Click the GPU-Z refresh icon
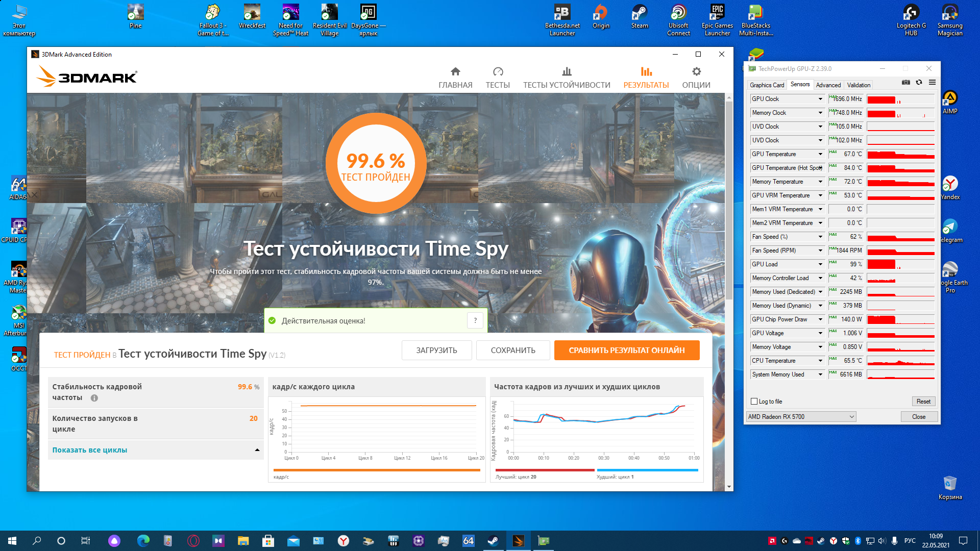This screenshot has height=551, width=980. pyautogui.click(x=919, y=83)
